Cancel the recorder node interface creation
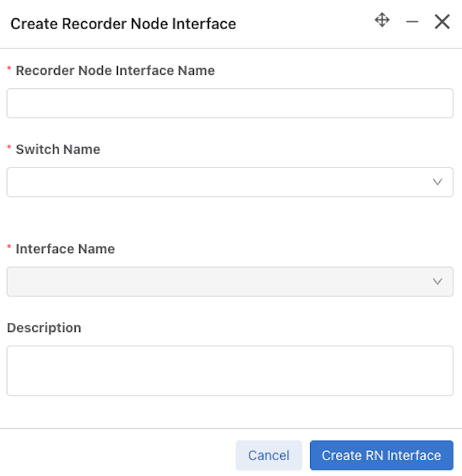 [269, 455]
